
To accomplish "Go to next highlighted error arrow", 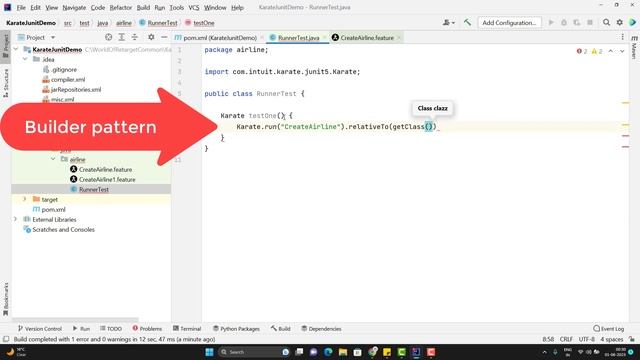I will point(622,51).
